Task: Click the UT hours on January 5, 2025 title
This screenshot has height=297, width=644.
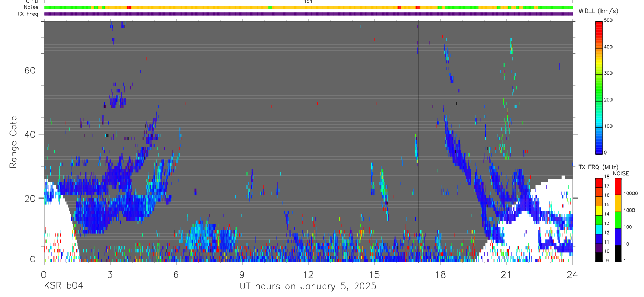Action: [x=308, y=287]
